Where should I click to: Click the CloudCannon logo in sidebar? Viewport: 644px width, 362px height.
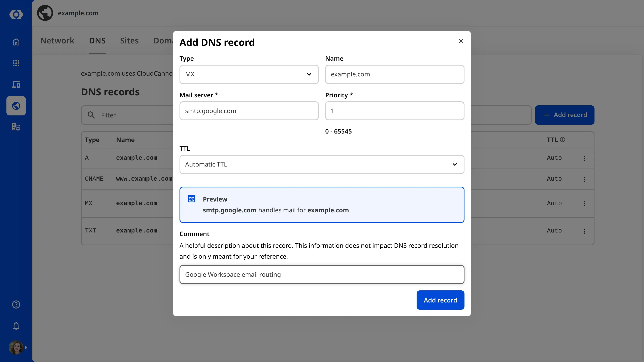pyautogui.click(x=16, y=14)
